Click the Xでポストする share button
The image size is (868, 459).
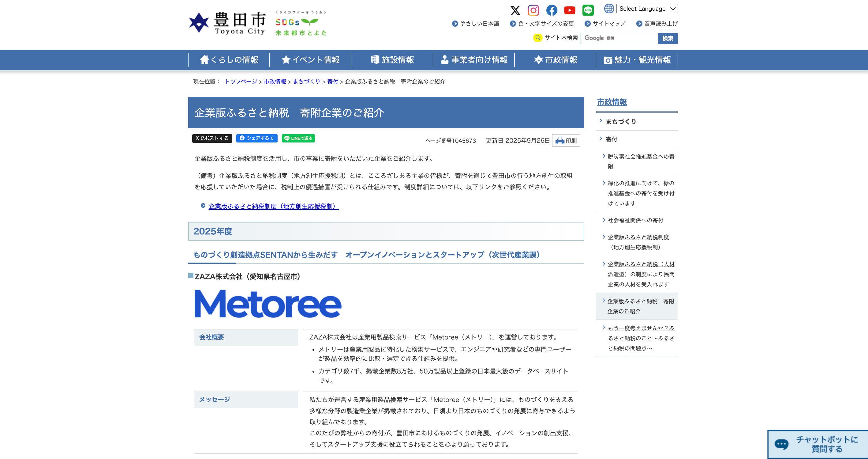(212, 138)
